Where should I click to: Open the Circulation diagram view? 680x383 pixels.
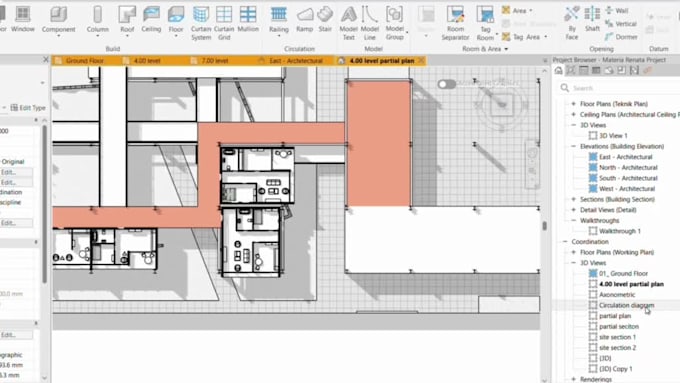click(627, 305)
